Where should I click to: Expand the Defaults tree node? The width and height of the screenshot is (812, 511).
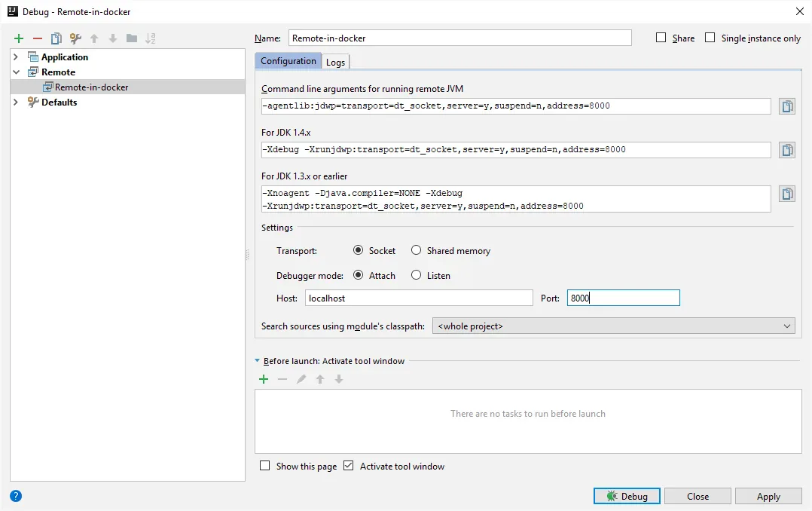[16, 102]
